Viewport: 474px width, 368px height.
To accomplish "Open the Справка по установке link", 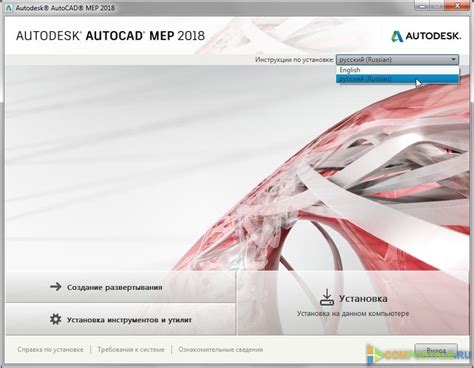I will click(x=50, y=350).
